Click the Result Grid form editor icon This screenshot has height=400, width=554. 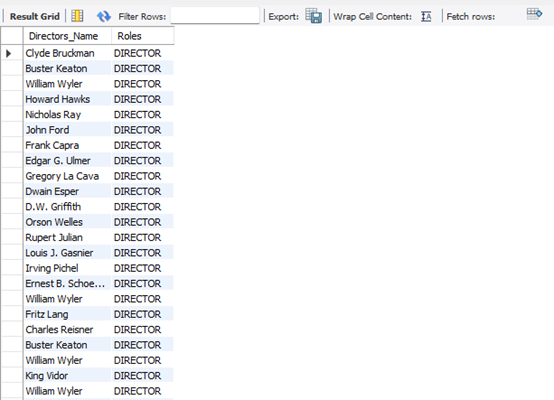click(x=77, y=16)
